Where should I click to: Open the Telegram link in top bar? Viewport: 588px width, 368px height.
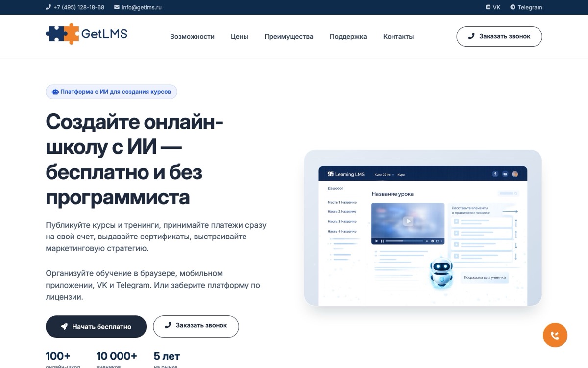(x=526, y=7)
